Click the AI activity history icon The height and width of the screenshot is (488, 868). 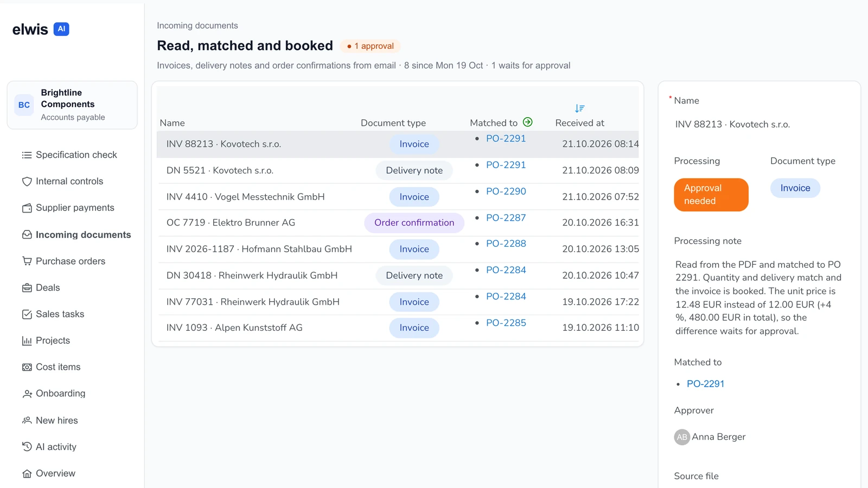pos(27,447)
